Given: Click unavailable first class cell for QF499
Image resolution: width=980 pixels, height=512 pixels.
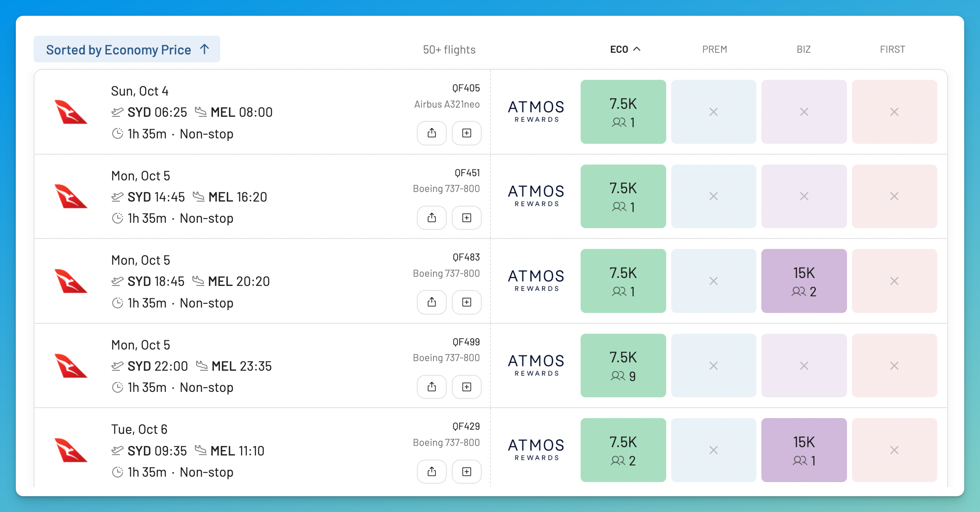Looking at the screenshot, I should coord(894,366).
